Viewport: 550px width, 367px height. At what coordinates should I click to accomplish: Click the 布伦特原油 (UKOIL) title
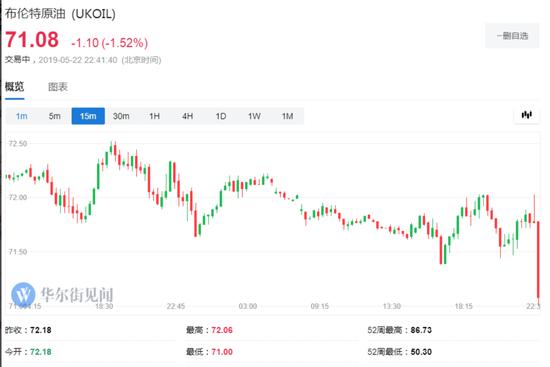pos(60,14)
